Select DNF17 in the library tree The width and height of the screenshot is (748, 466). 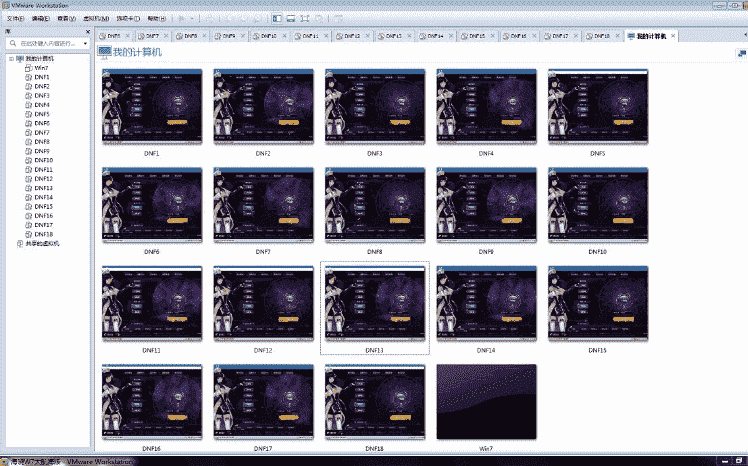(43, 225)
